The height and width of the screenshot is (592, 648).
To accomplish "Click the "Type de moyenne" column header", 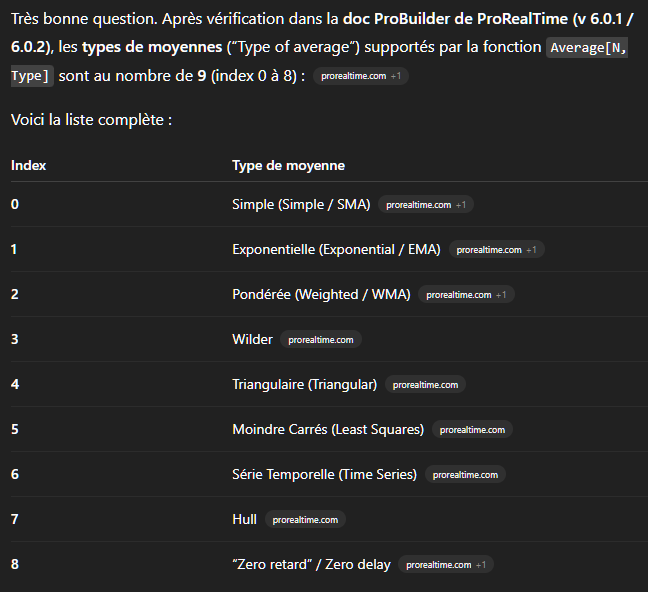I will [288, 165].
